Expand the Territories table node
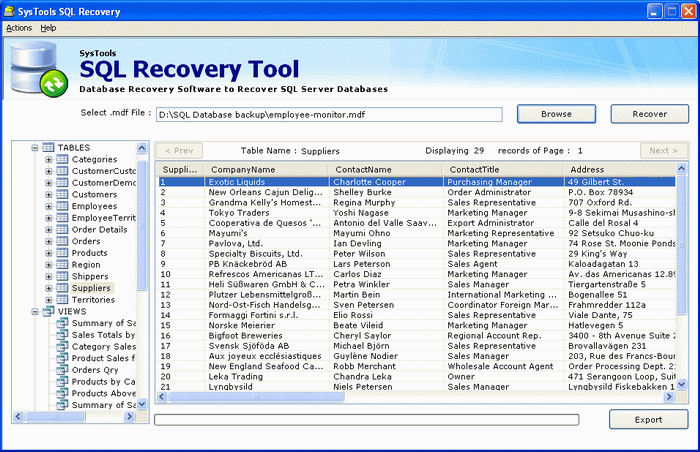Screen dimensions: 700x452 (x=48, y=300)
